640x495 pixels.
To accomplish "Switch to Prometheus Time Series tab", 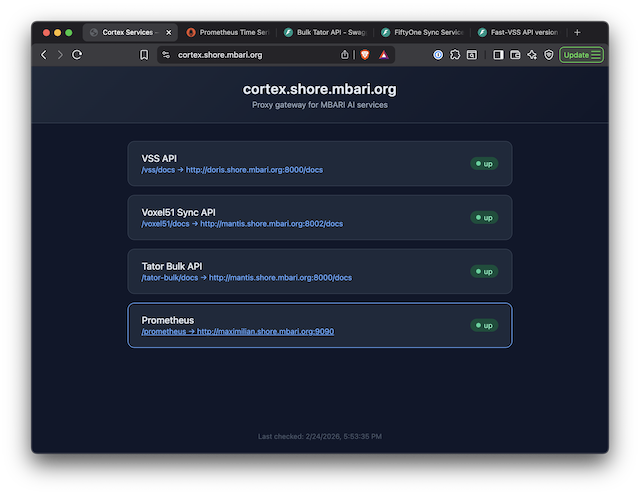I will tap(228, 32).
